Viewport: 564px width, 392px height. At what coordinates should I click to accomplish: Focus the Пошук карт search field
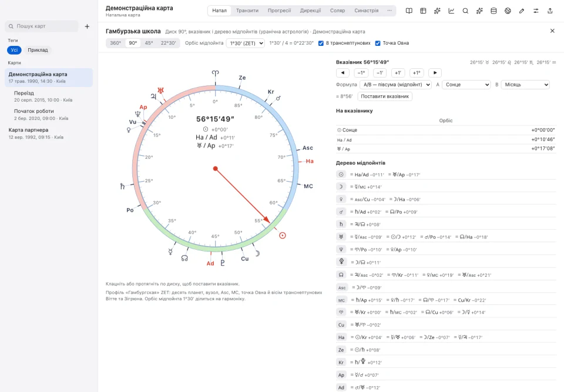[42, 26]
